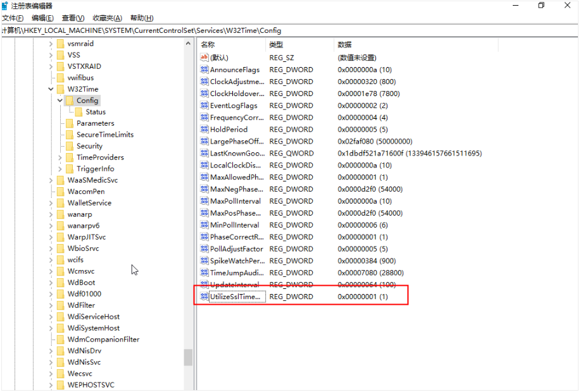Click the open folder icon for Config

click(70, 101)
